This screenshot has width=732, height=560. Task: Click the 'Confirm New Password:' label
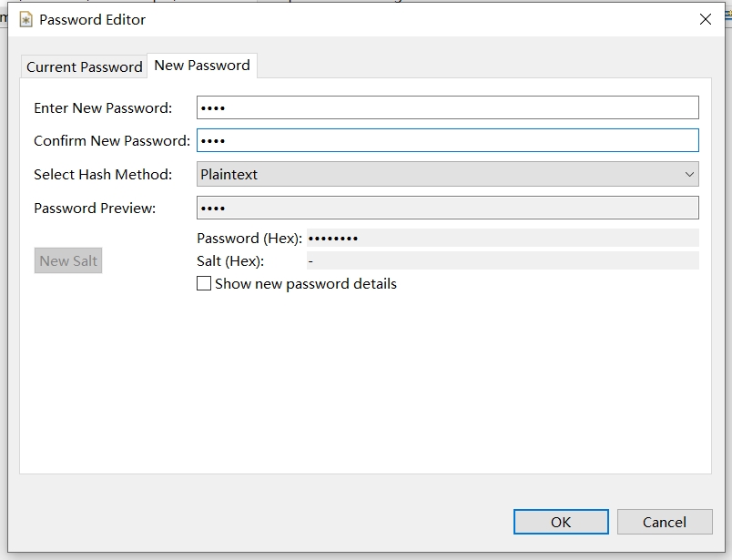112,140
